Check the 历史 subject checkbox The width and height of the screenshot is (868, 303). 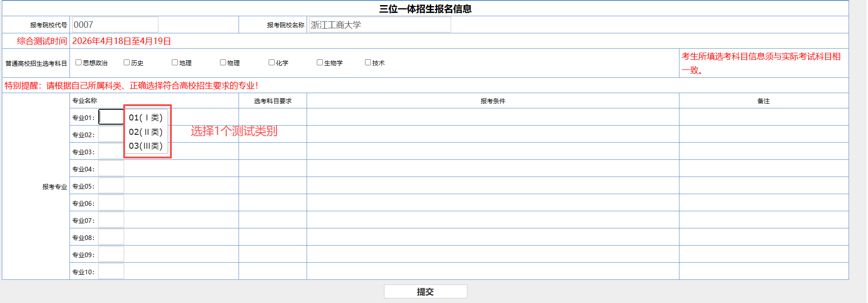pos(127,63)
